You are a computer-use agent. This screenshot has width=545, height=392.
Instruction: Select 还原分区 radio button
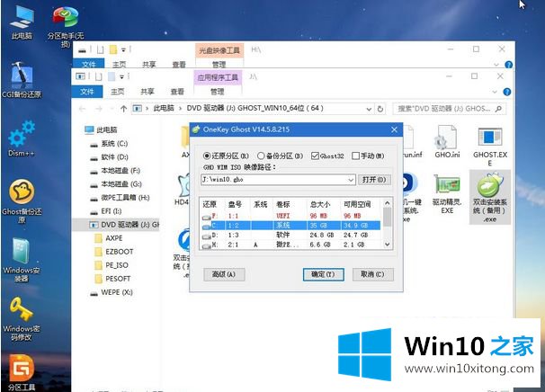click(x=207, y=156)
